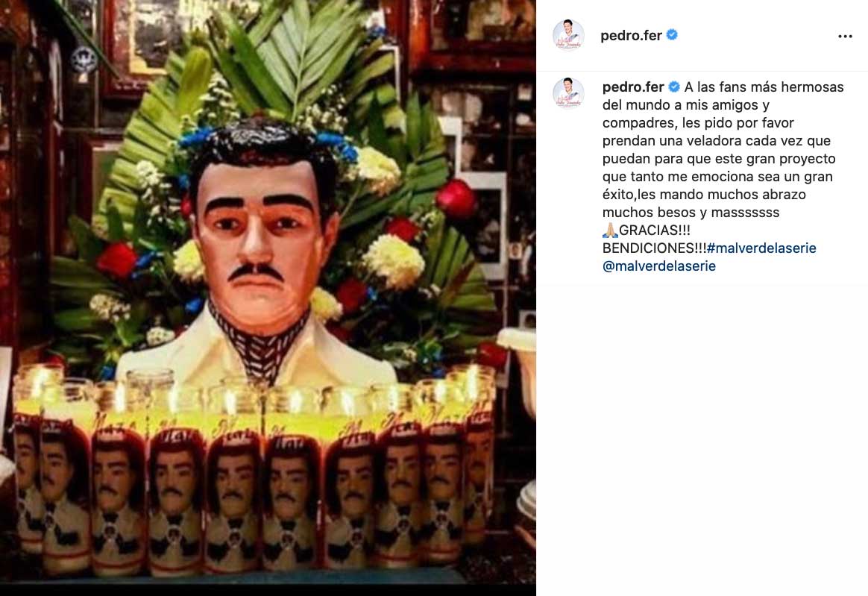Click the profile avatar in the post header
Viewport: 868px width, 596px height.
click(568, 36)
